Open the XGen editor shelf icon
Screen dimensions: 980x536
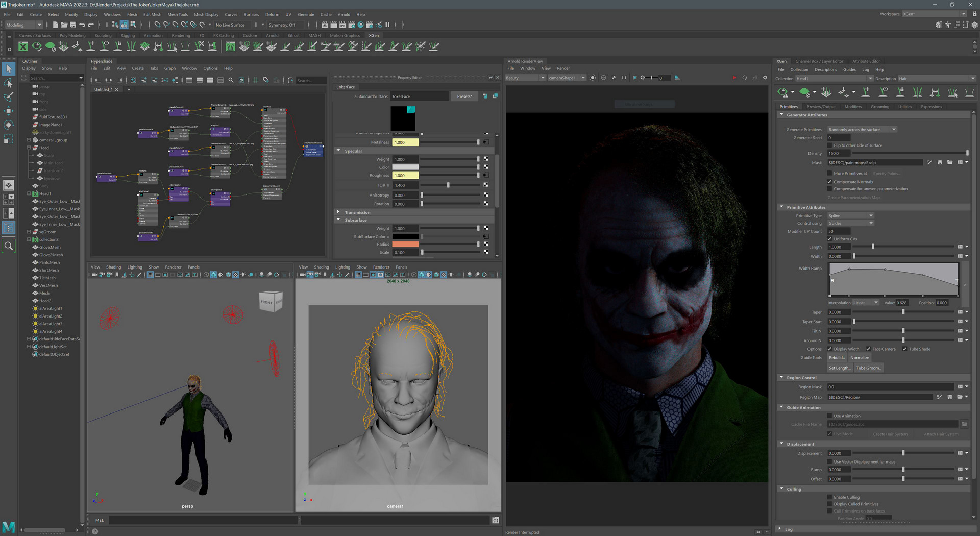[23, 46]
